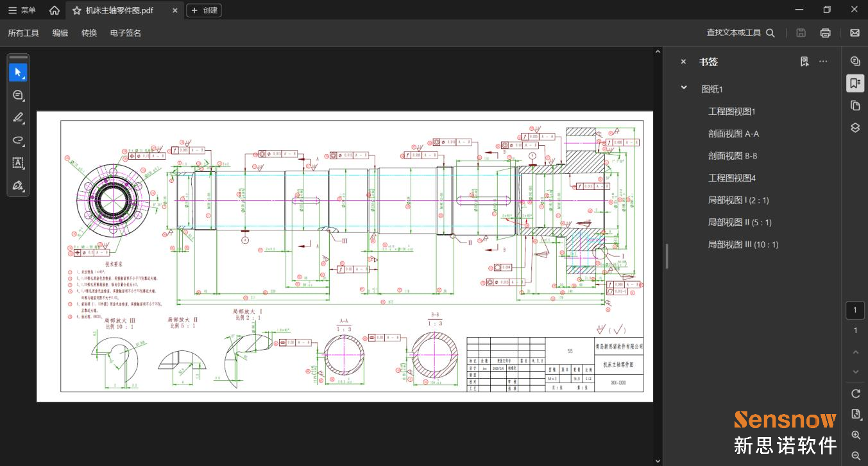Open the bookmarks options ellipsis menu
The image size is (868, 466).
click(824, 62)
